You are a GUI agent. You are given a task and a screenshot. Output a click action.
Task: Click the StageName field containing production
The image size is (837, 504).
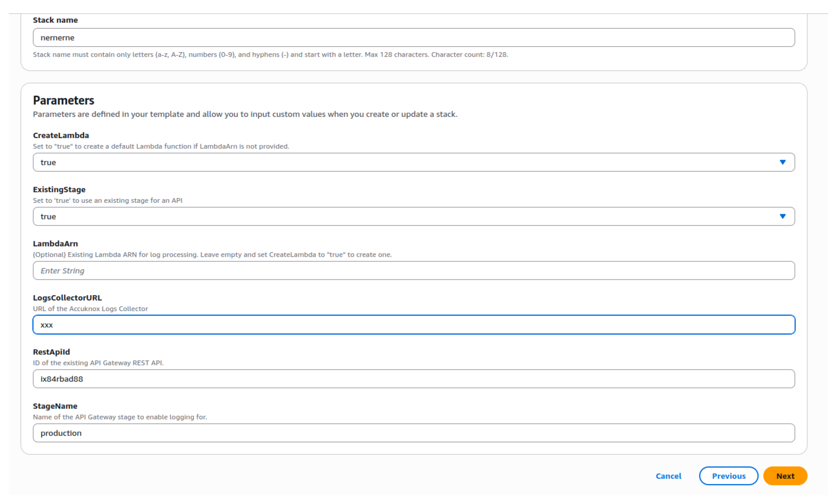pyautogui.click(x=413, y=433)
